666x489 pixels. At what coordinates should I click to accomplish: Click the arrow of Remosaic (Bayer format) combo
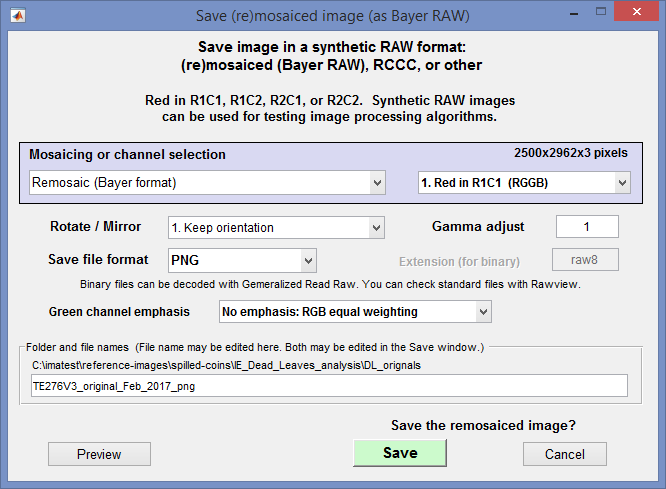[x=377, y=183]
